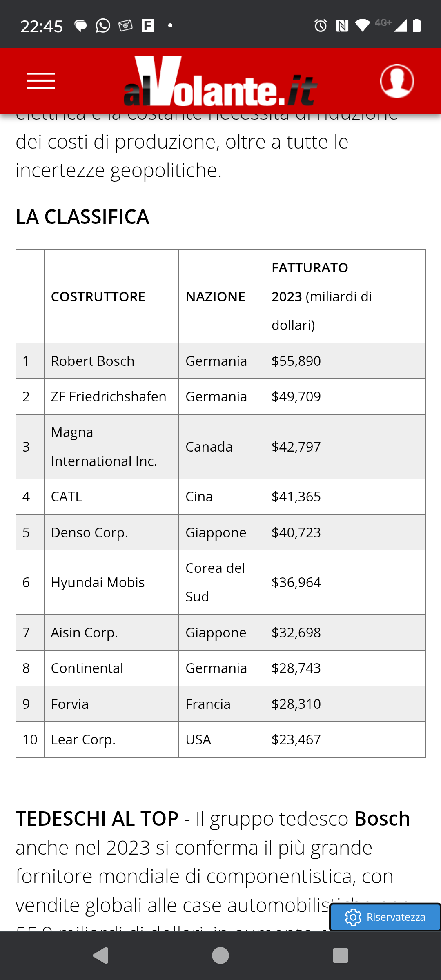This screenshot has width=441, height=980.
Task: Tap the Android home button
Action: pos(220,955)
